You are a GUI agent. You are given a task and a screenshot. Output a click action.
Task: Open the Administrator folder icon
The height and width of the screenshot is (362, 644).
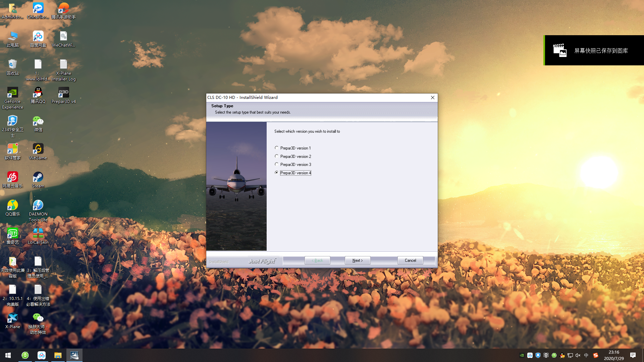tap(12, 11)
